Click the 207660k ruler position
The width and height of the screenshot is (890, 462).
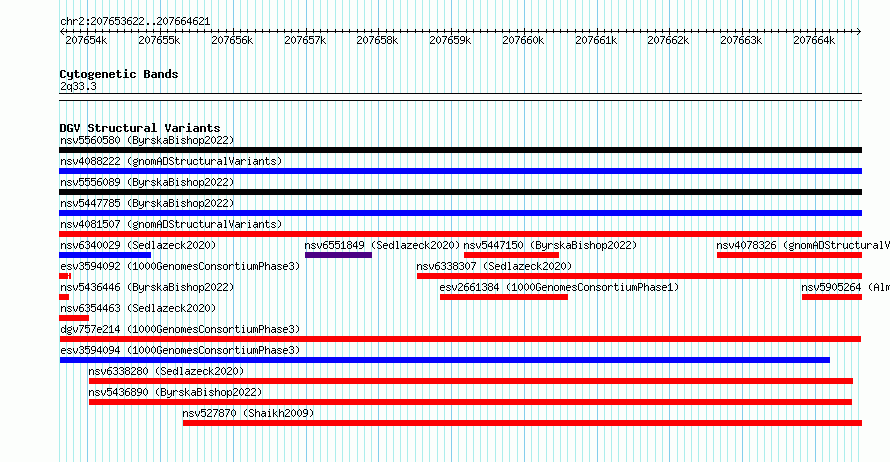(x=523, y=40)
